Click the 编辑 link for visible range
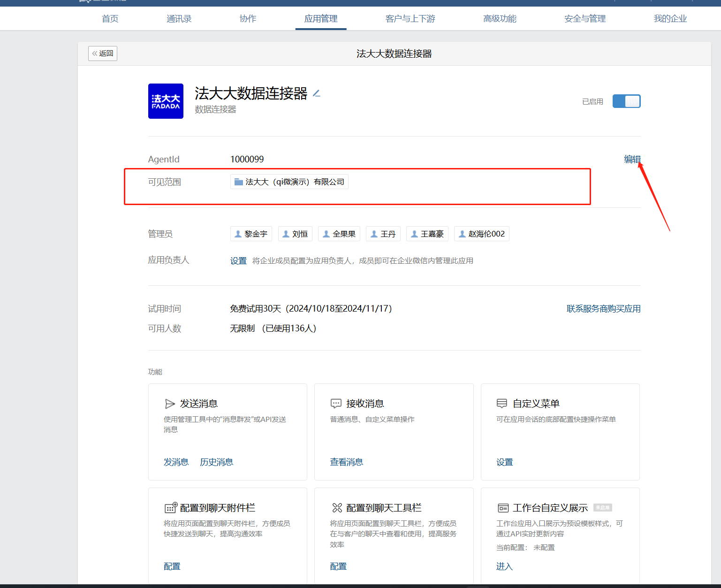Image resolution: width=721 pixels, height=588 pixels. pos(632,159)
